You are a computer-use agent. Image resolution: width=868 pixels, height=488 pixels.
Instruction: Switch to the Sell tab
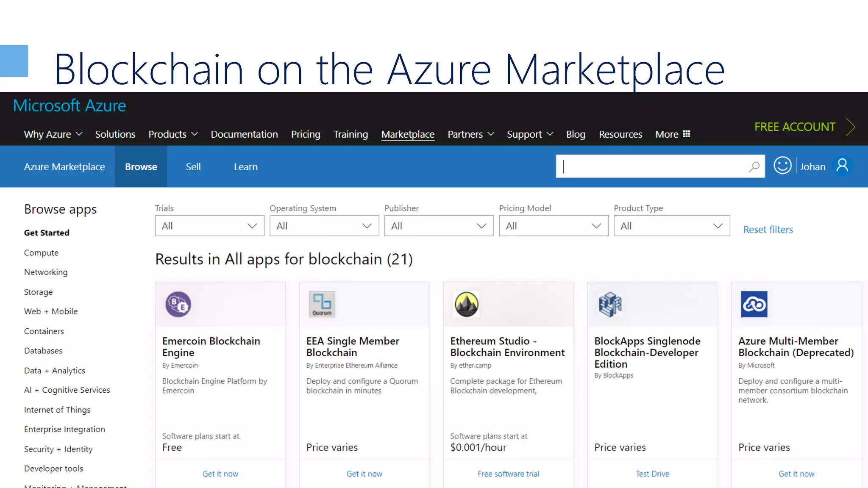point(193,166)
